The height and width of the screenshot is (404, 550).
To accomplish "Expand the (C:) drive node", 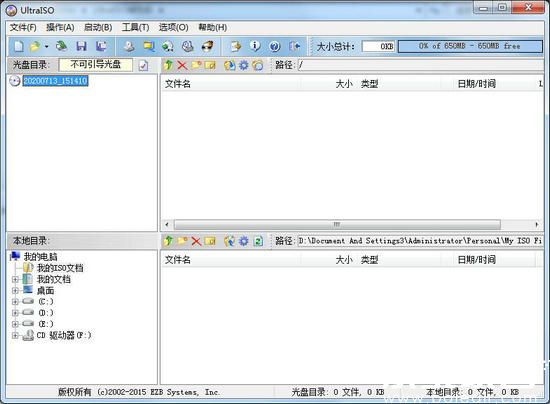I will point(15,302).
